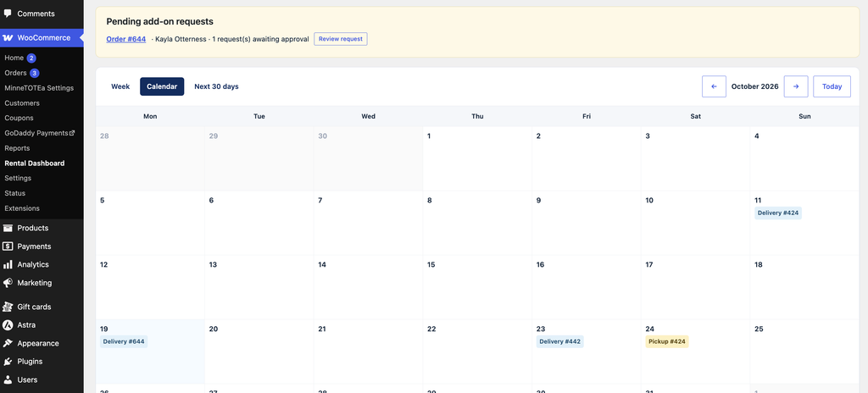The height and width of the screenshot is (393, 868).
Task: Go to next month with right arrow
Action: click(796, 86)
